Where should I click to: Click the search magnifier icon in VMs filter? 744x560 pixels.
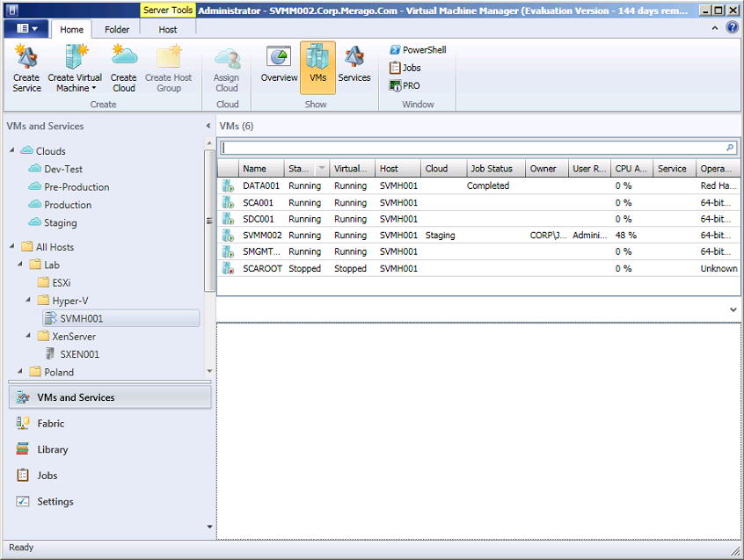click(730, 148)
